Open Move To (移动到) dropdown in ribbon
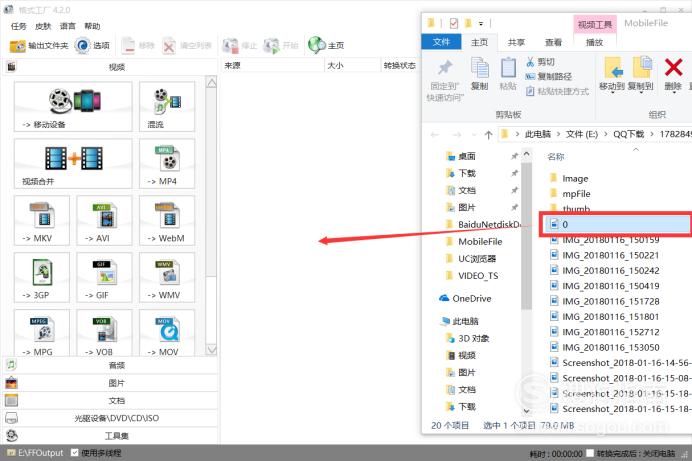This screenshot has height=461, width=692. [612, 75]
